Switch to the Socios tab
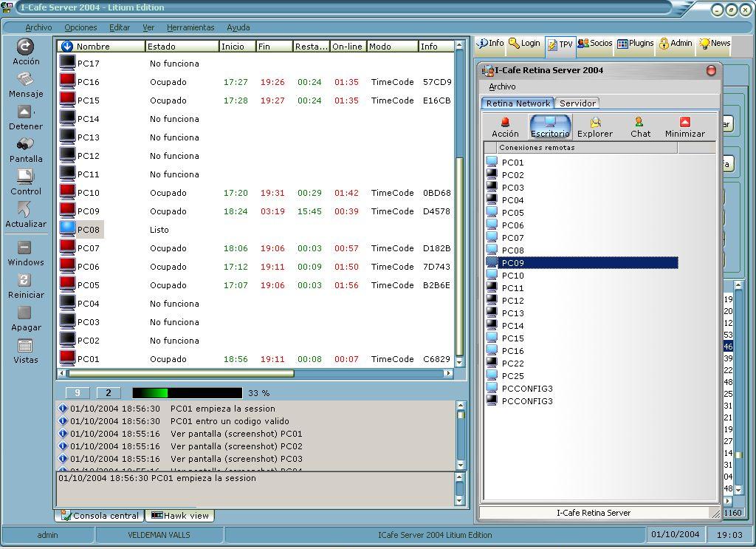This screenshot has width=756, height=549. pos(595,43)
